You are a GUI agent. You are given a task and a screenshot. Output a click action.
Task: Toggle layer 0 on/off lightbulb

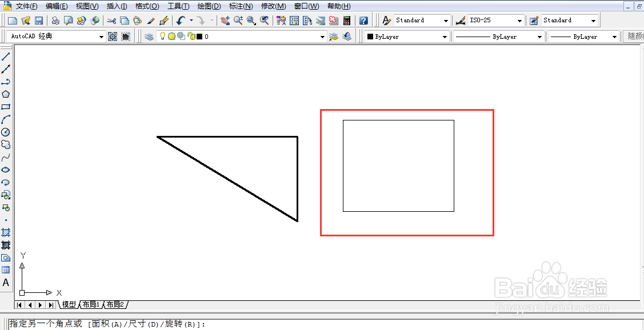click(163, 36)
